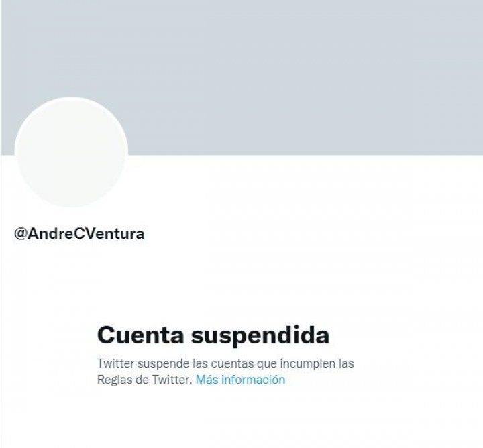Click the line beginning 'Twitter suspende las cuentas'
This screenshot has height=448, width=483.
coord(225,363)
